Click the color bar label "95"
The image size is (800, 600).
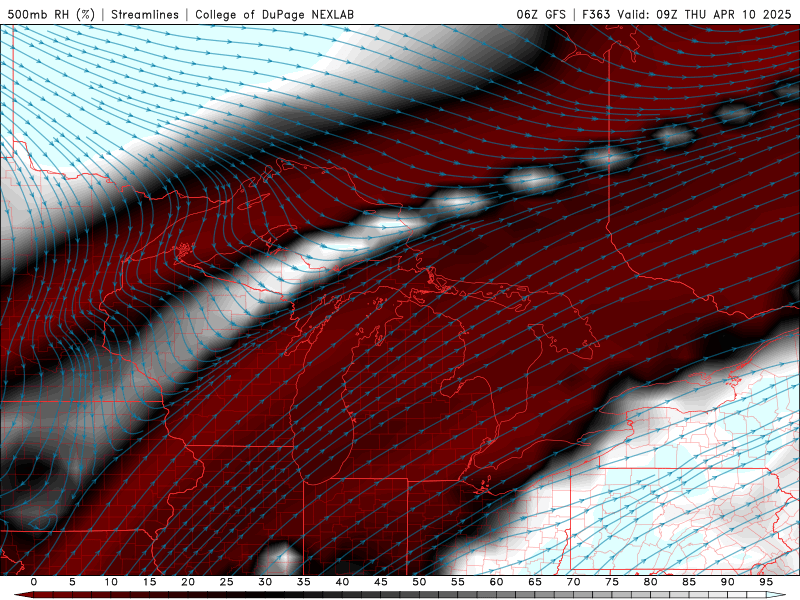click(x=766, y=582)
